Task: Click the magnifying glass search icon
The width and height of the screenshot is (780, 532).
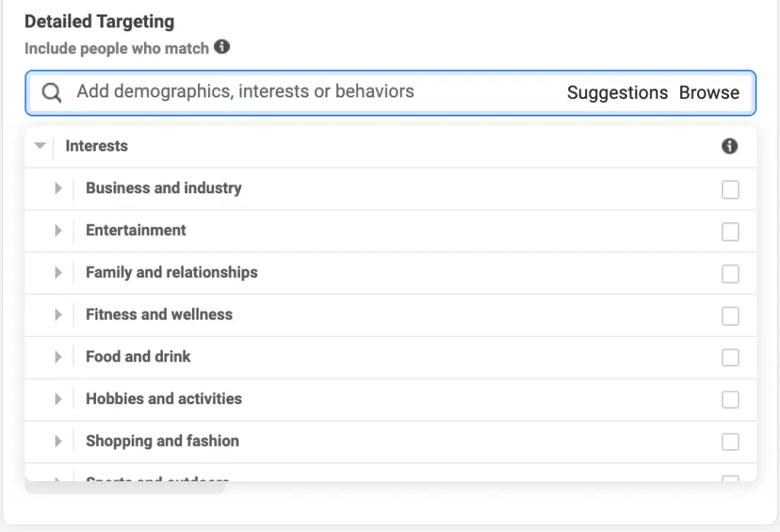Action: 51,91
